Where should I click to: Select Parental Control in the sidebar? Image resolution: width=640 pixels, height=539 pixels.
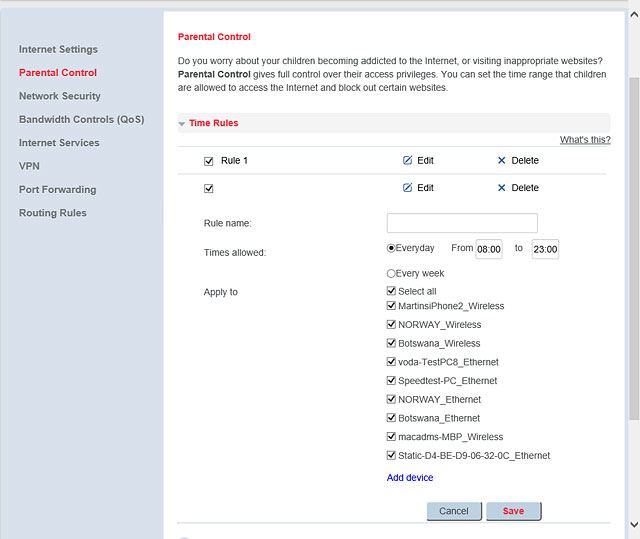click(58, 73)
